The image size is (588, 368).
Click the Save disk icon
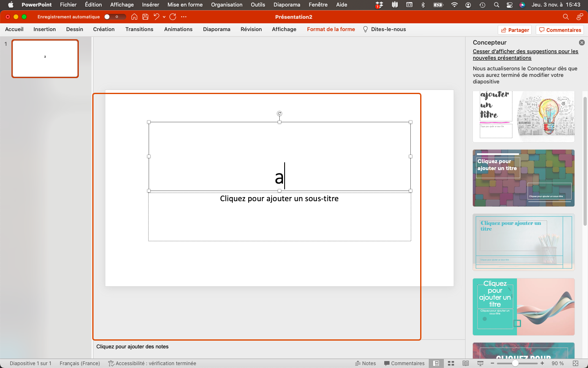point(145,17)
